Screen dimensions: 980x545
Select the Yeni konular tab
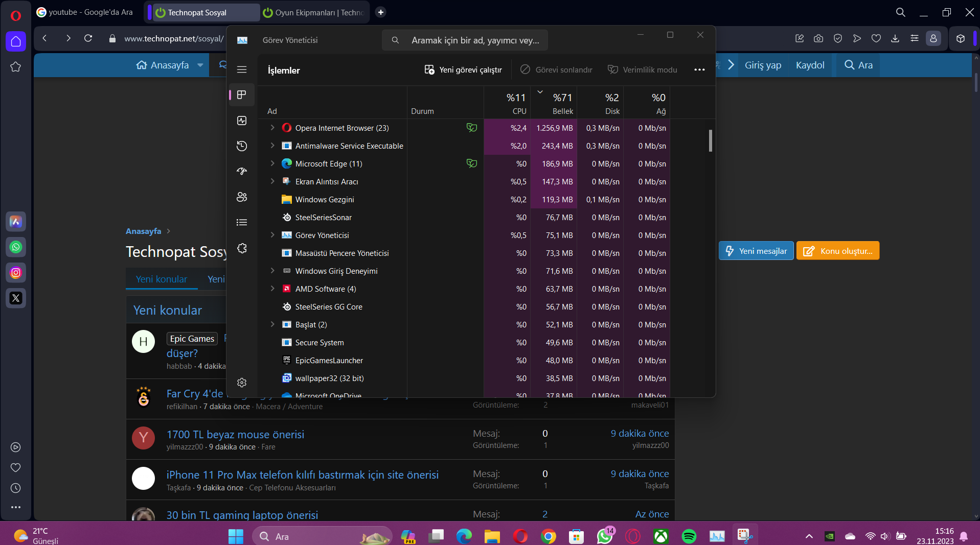162,279
